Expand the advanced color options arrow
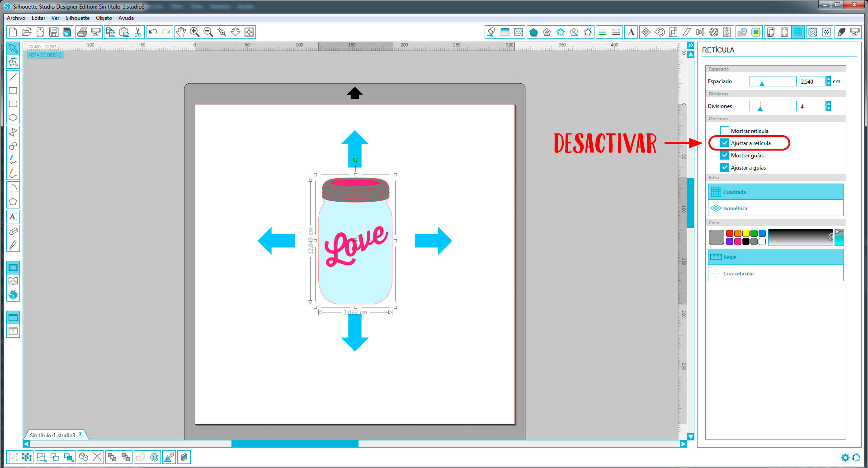 839,232
